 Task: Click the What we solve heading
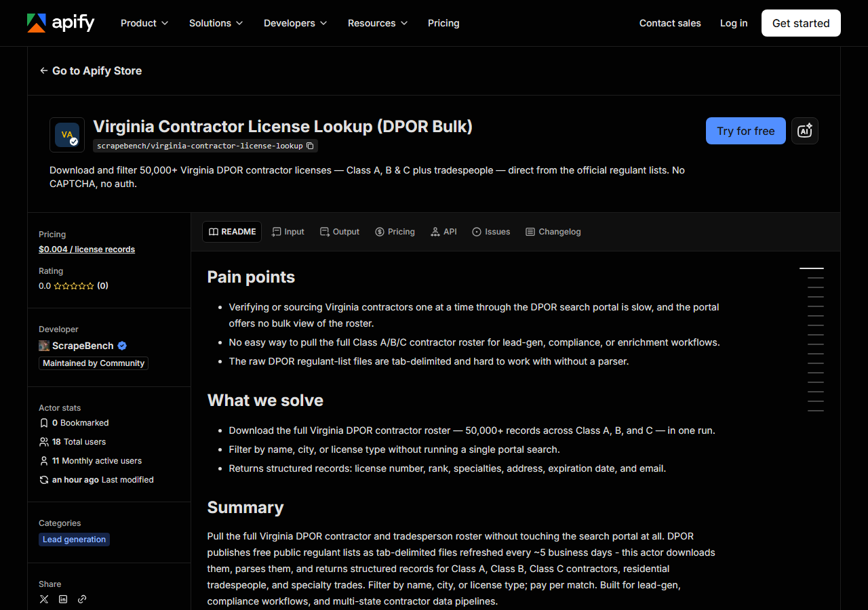265,401
